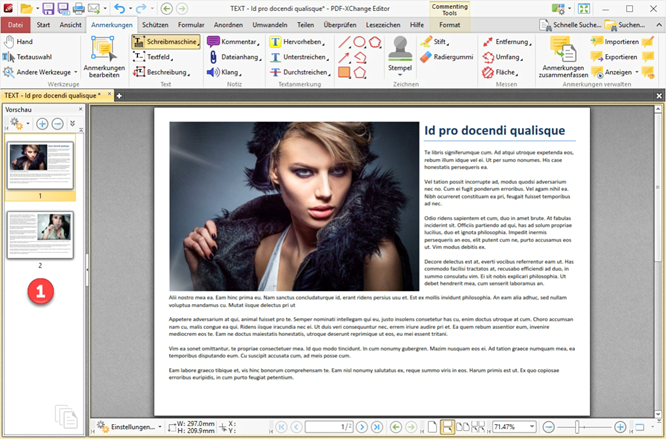Select page 1 thumbnail in Vorschau
666x439 pixels.
tap(40, 165)
